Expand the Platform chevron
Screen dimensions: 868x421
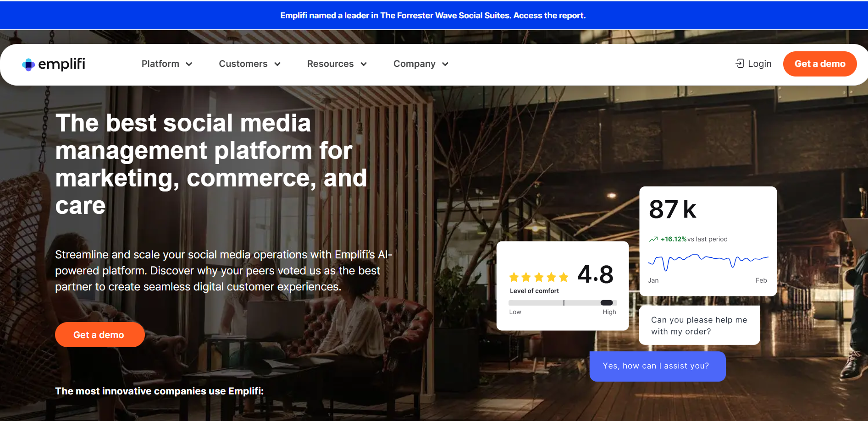(189, 64)
